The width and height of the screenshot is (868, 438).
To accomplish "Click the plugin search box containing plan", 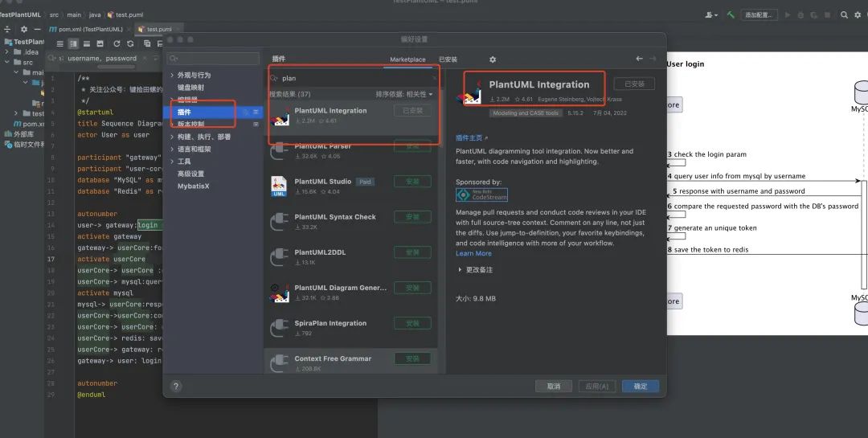I will click(x=354, y=78).
